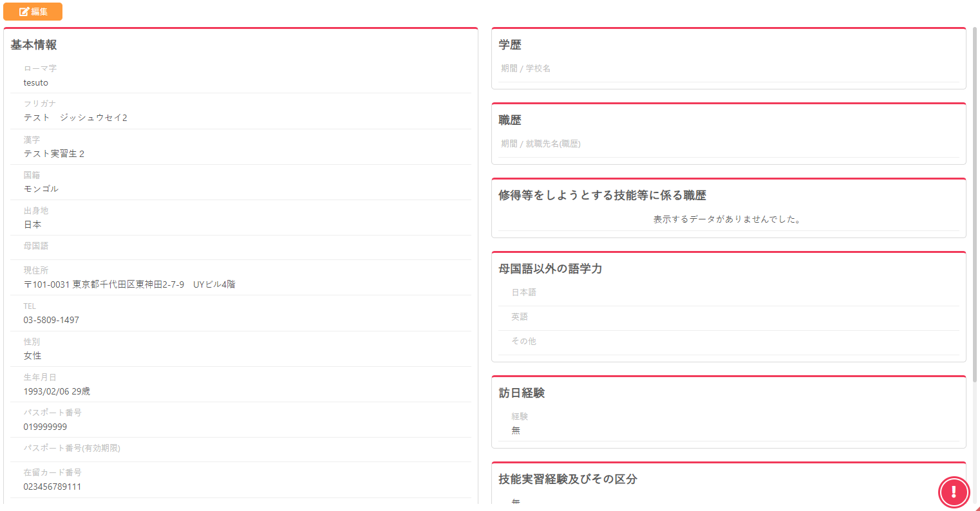The height and width of the screenshot is (511, 980).
Task: Click the nationality value モンゴル
Action: 41,189
